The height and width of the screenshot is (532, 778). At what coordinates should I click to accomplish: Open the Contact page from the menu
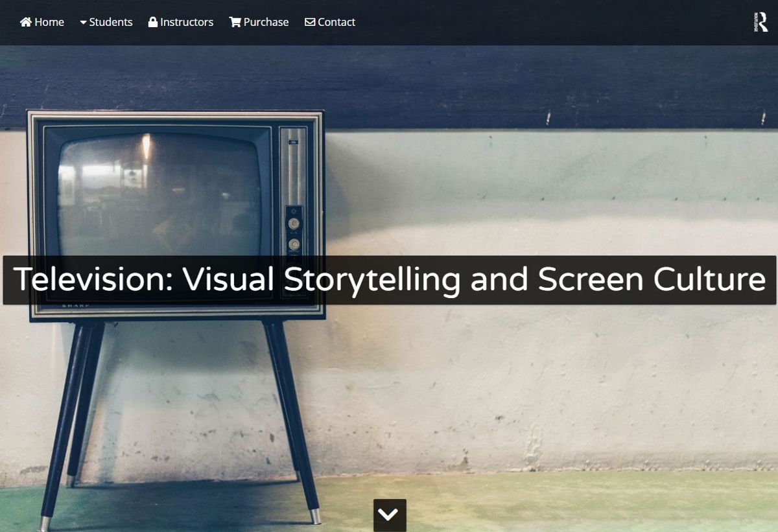pos(329,21)
